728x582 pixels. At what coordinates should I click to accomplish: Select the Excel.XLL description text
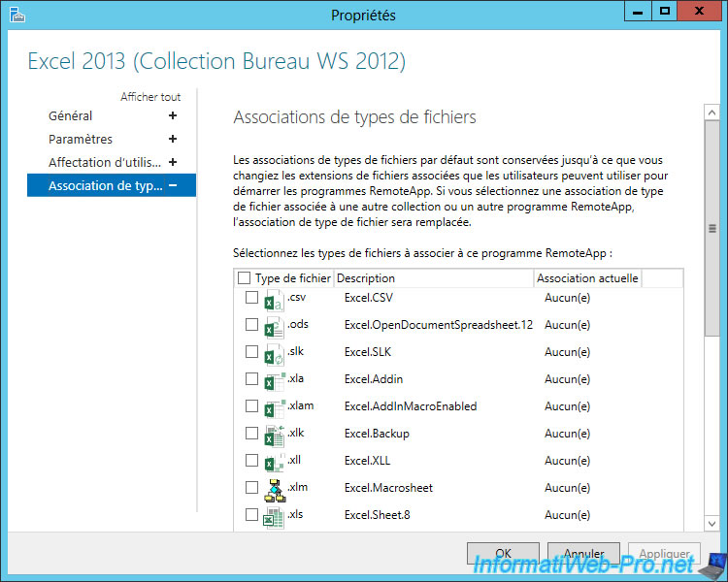367,461
